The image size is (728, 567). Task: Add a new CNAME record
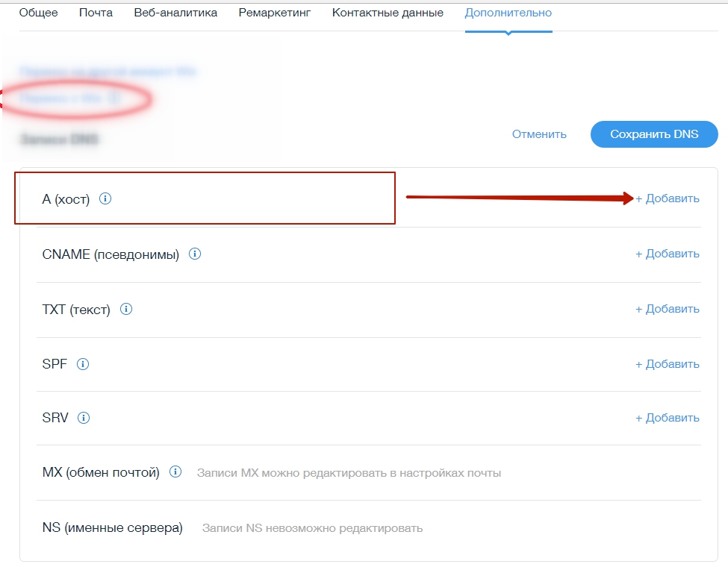coord(667,254)
